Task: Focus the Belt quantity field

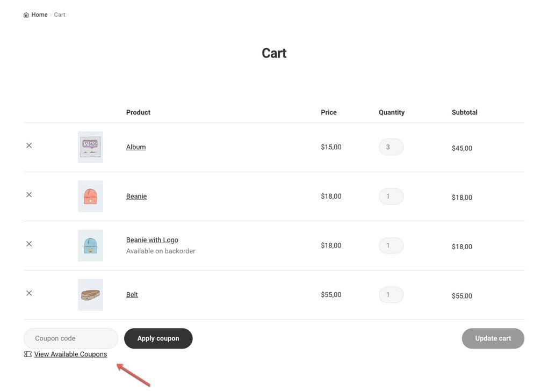Action: click(x=391, y=295)
